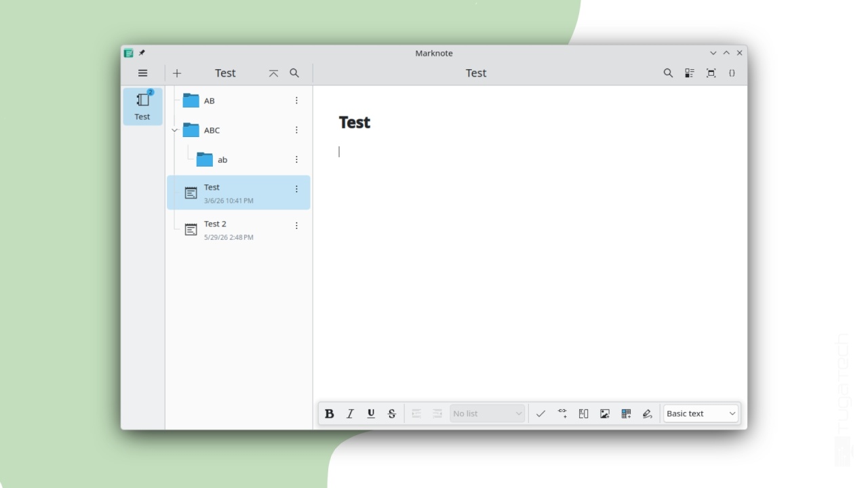Minimize the Marknote window
The height and width of the screenshot is (488, 868).
tap(713, 53)
